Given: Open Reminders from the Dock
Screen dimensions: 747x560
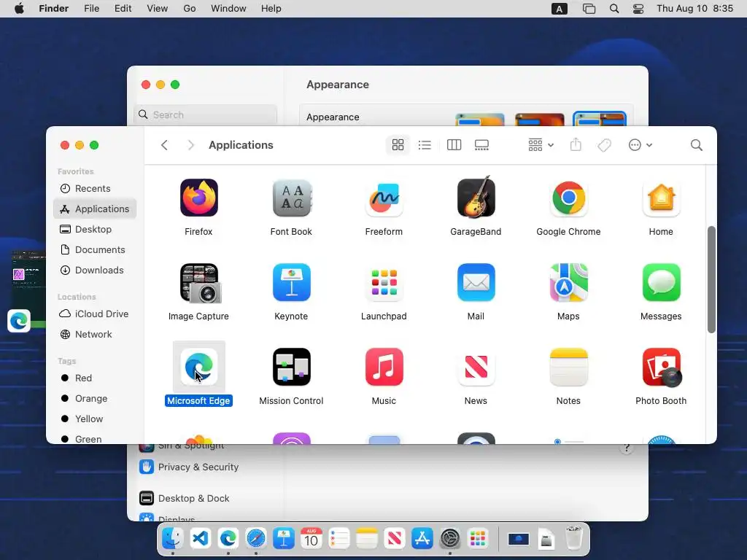Looking at the screenshot, I should click(x=338, y=539).
